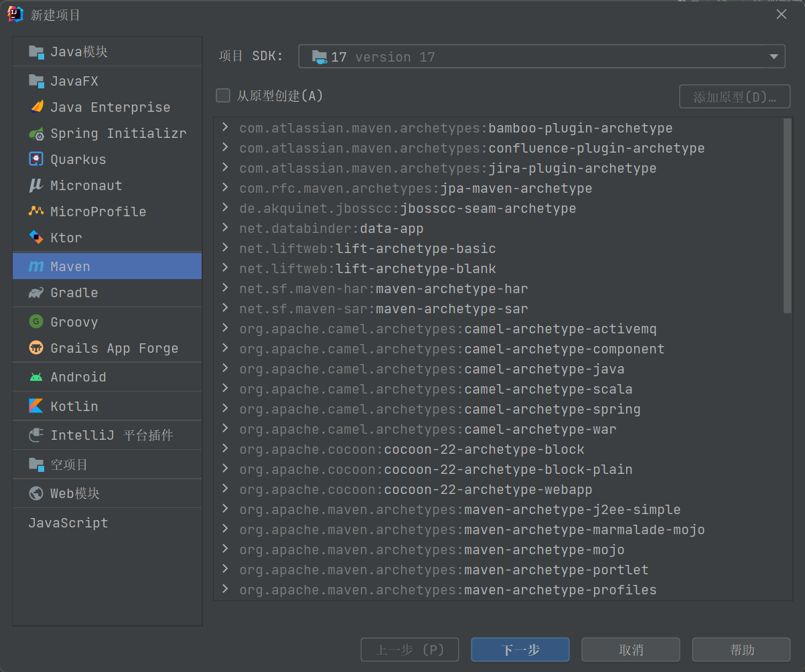805x672 pixels.
Task: Expand jpa-maven-archetype node
Action: point(225,187)
